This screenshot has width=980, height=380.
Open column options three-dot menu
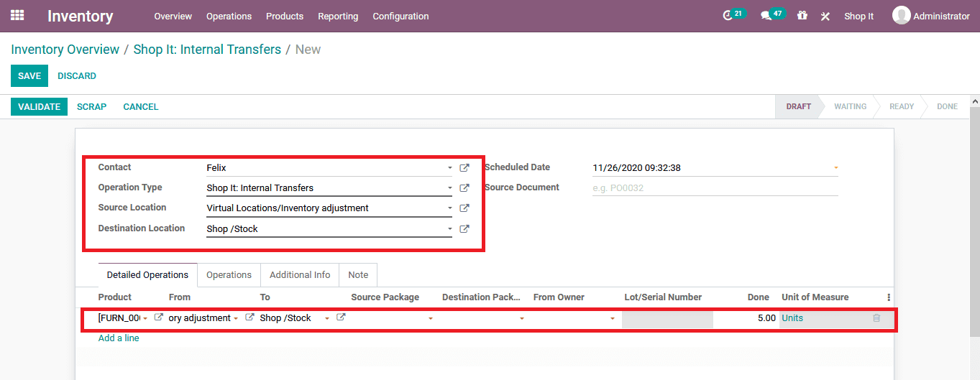[x=889, y=297]
